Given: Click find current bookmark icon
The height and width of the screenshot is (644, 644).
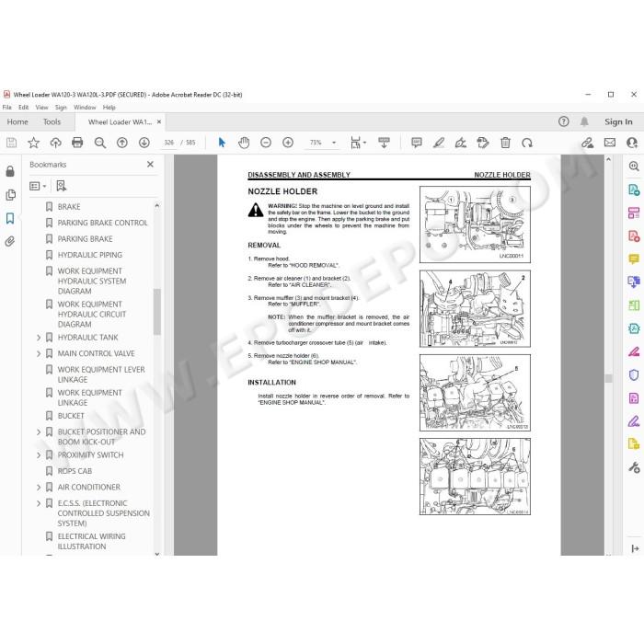Looking at the screenshot, I should click(x=62, y=186).
